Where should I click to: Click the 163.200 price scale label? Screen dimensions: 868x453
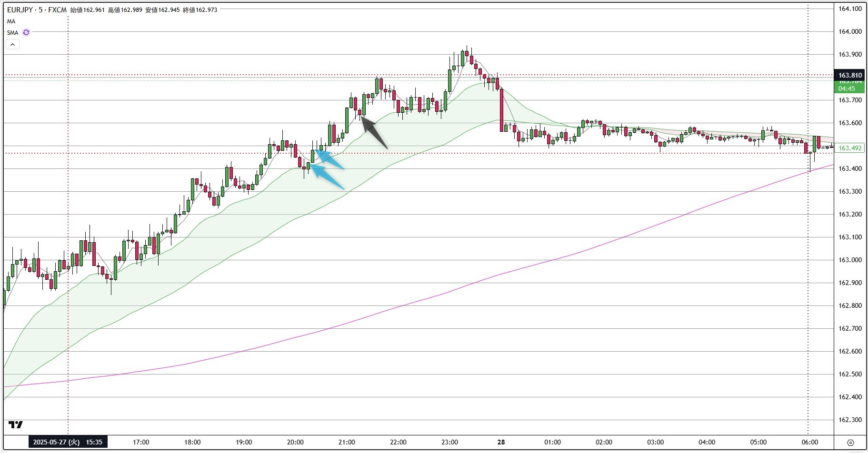[x=850, y=214]
